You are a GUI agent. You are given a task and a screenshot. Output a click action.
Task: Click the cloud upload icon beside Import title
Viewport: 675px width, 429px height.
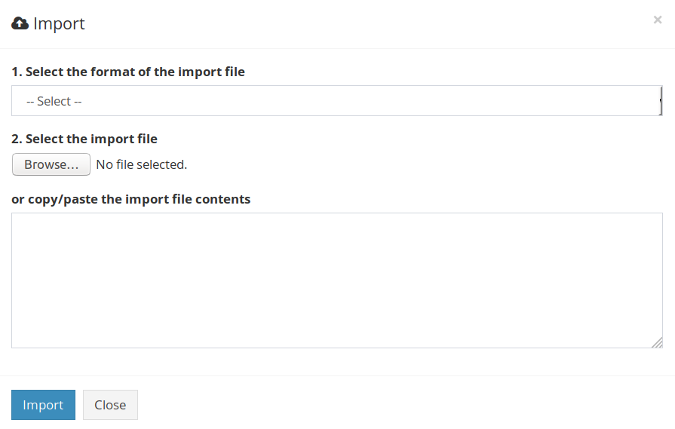20,23
